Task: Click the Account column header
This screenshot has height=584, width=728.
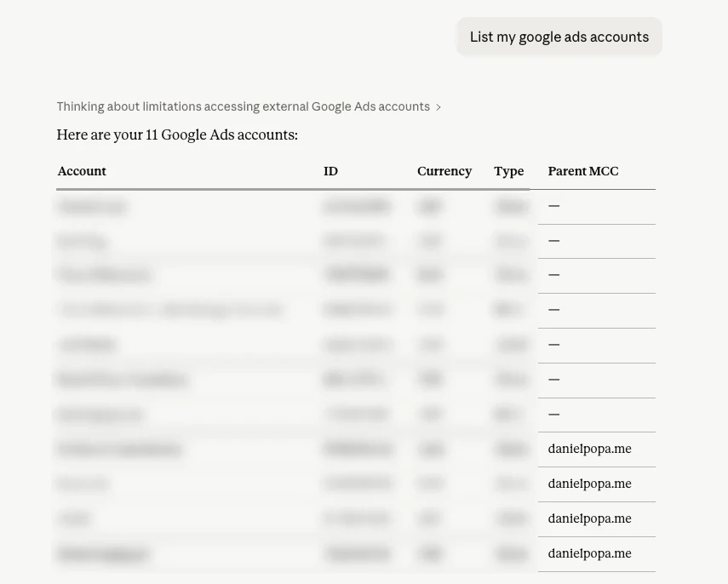Action: (x=82, y=171)
